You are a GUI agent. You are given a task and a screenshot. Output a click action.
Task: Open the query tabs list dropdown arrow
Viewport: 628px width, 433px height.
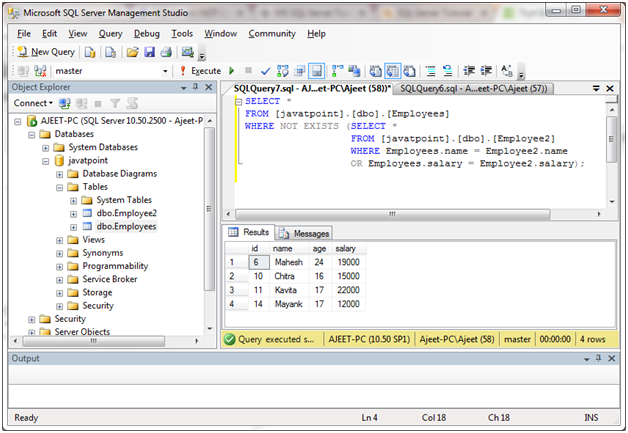tap(596, 89)
